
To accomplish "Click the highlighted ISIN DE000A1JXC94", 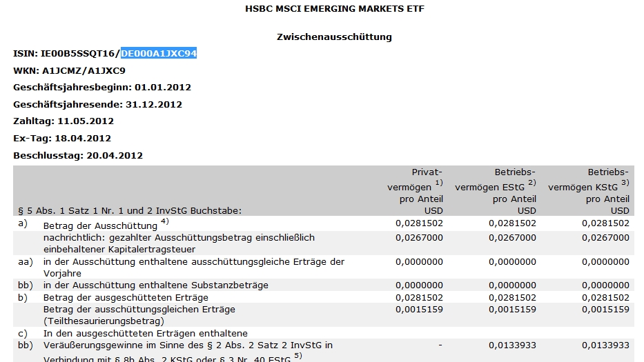I will coord(159,53).
